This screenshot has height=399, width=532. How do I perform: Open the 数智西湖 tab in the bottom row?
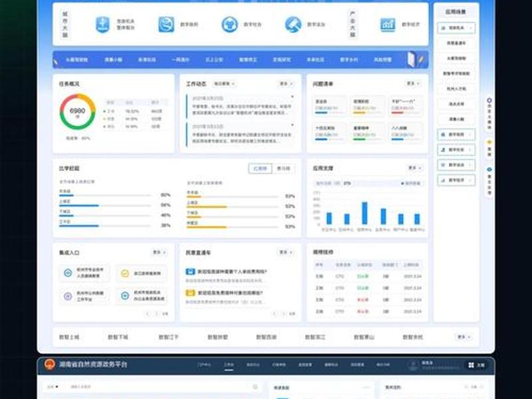point(267,337)
